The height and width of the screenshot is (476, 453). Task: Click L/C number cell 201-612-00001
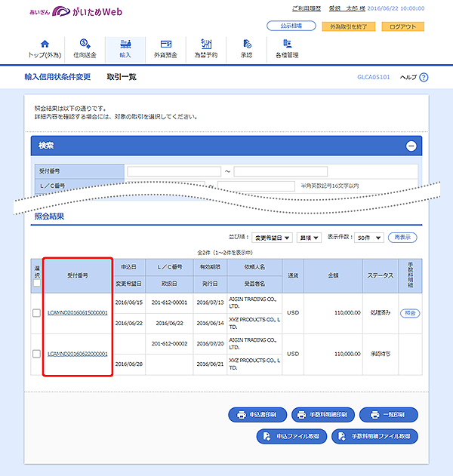[169, 302]
